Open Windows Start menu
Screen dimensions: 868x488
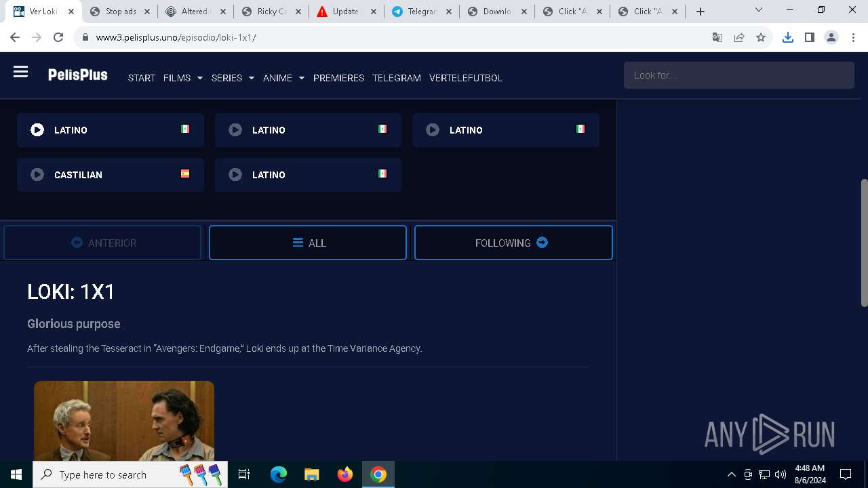pos(16,474)
